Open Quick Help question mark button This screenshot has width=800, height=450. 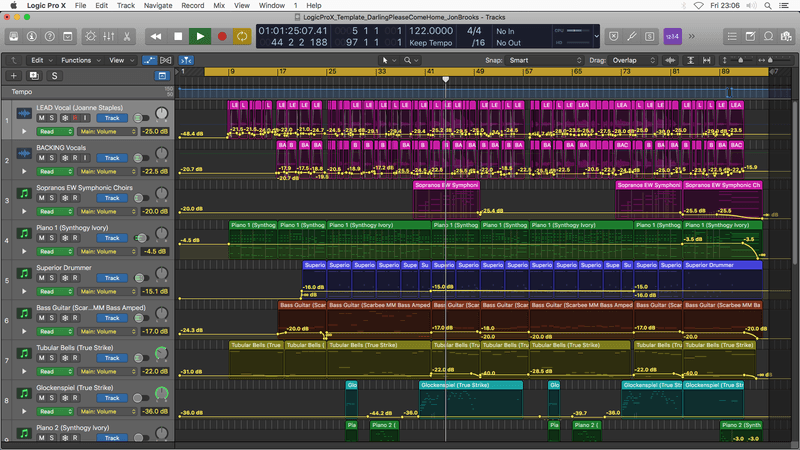[49, 36]
